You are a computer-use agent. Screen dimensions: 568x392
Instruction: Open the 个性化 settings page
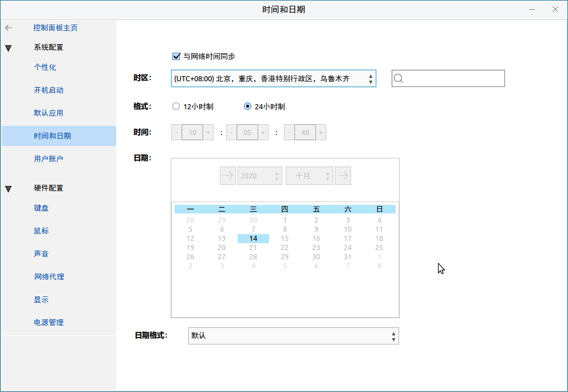pos(45,68)
